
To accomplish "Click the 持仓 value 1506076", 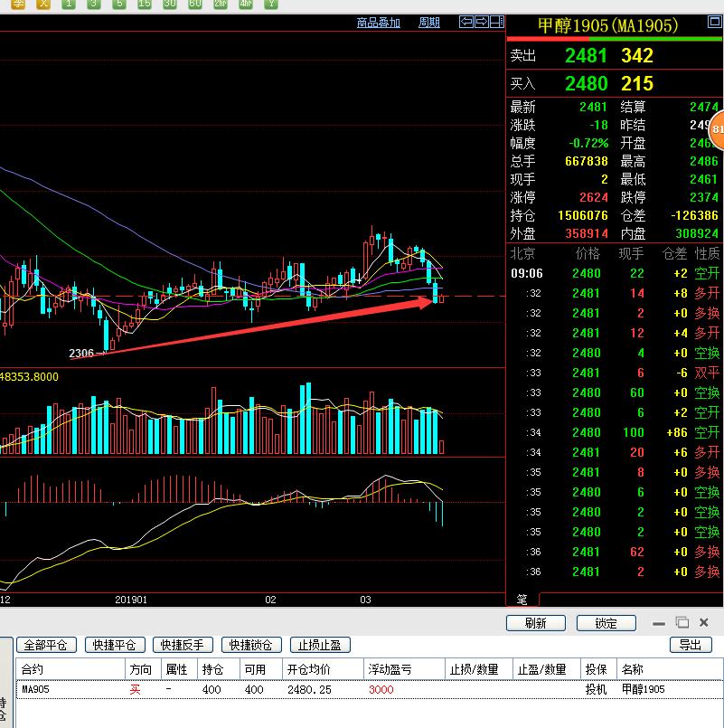I will click(583, 215).
